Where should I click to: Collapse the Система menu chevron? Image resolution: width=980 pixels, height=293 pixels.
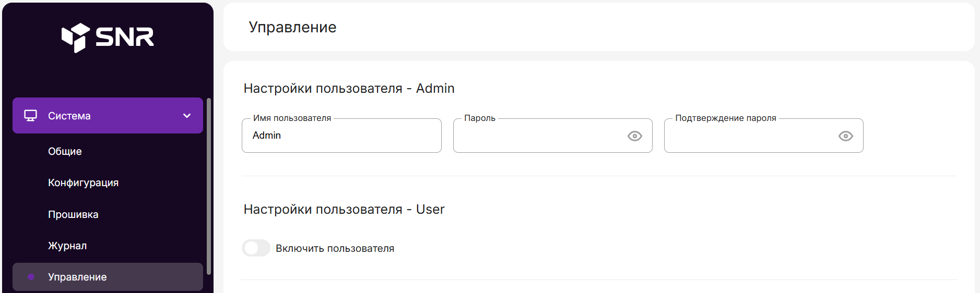pos(187,116)
